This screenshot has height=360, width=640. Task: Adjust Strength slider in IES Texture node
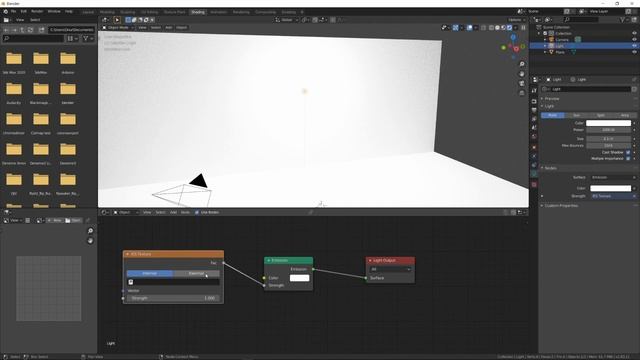[x=173, y=298]
